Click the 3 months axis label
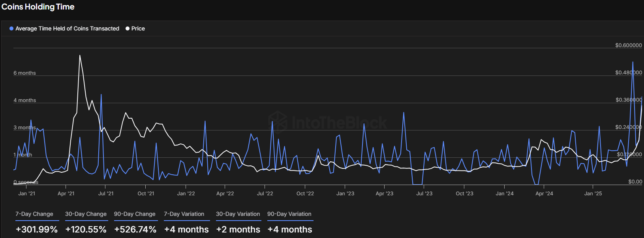Screen dimensions: 644x238 24,127
